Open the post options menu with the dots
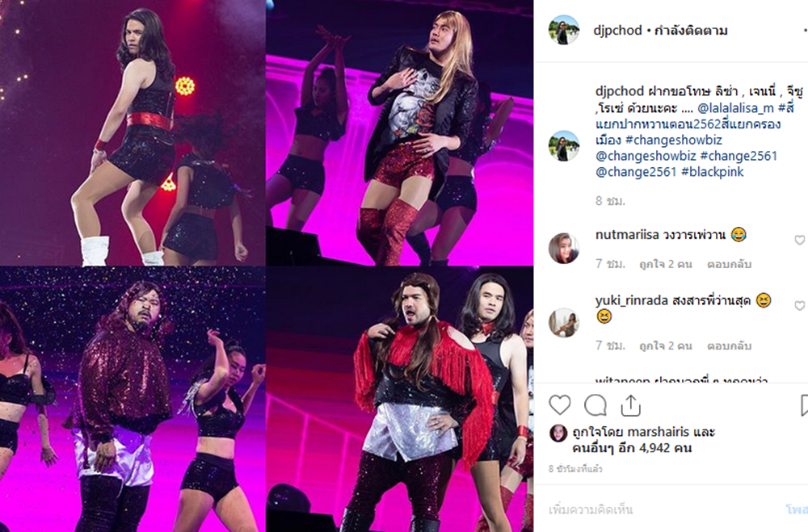Viewport: 808px width, 532px height. (805, 31)
